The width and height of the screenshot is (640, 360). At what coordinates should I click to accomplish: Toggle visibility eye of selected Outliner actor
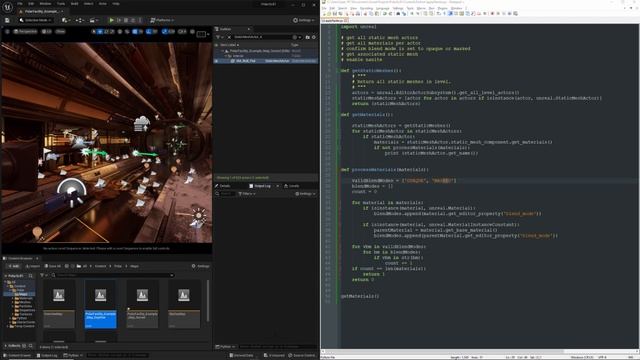(216, 61)
